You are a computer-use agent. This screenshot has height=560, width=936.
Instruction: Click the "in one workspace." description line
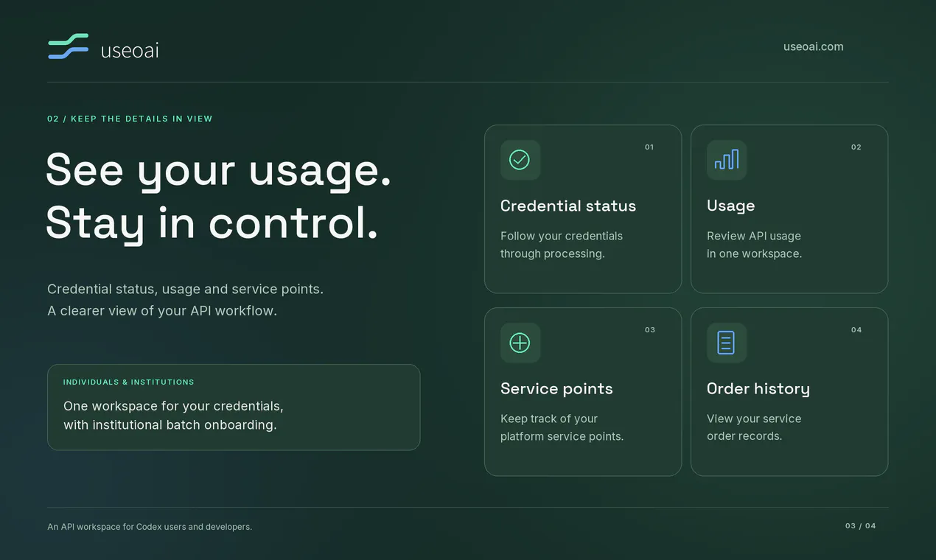point(755,253)
